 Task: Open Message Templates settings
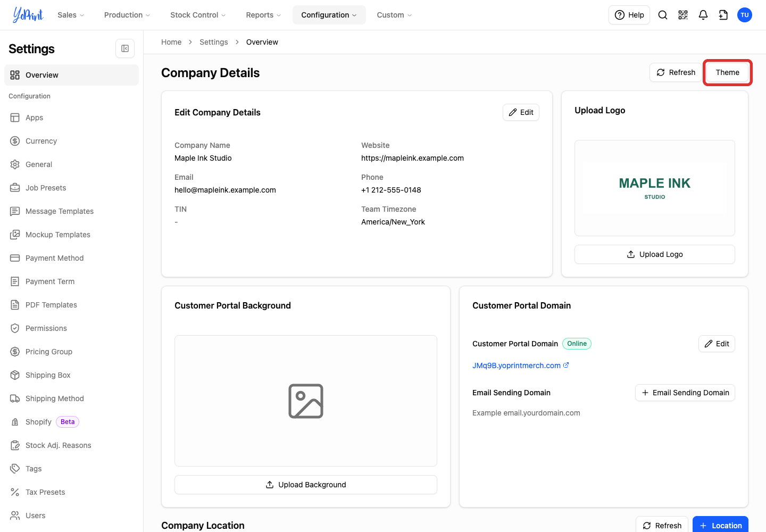(x=71, y=211)
